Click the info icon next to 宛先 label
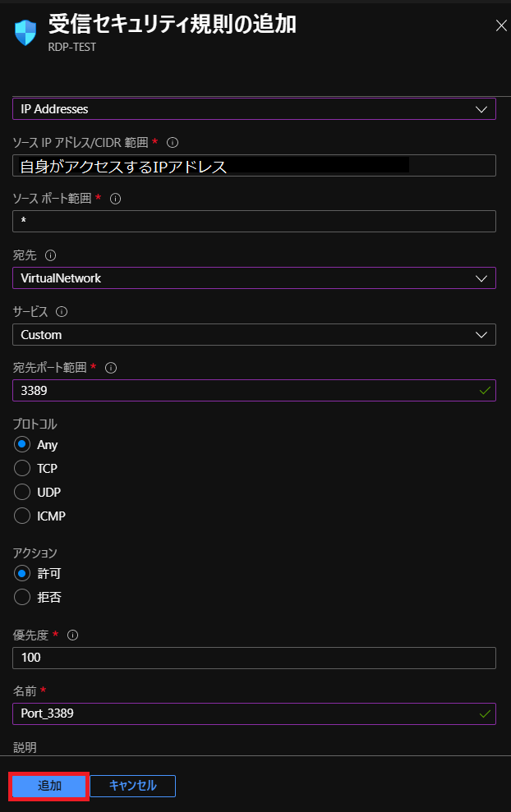 coord(51,255)
